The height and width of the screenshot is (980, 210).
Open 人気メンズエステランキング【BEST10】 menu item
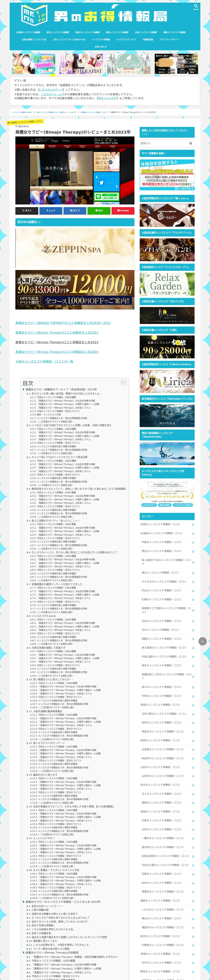point(69,40)
